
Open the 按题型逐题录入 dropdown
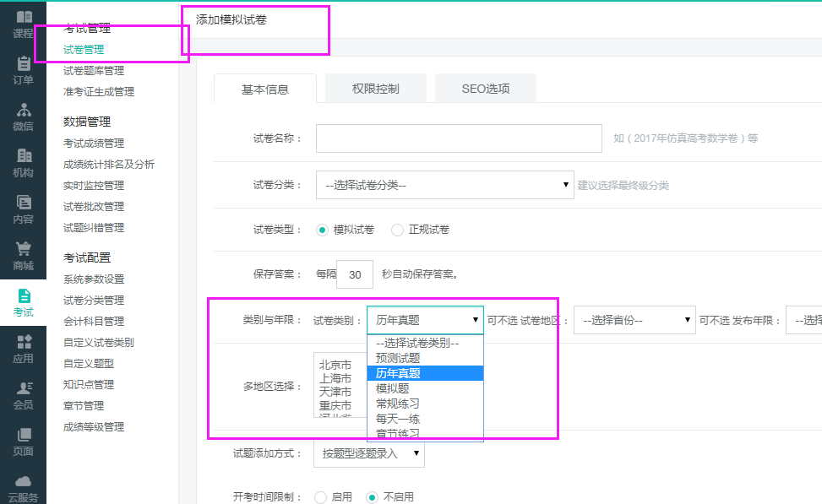click(368, 453)
